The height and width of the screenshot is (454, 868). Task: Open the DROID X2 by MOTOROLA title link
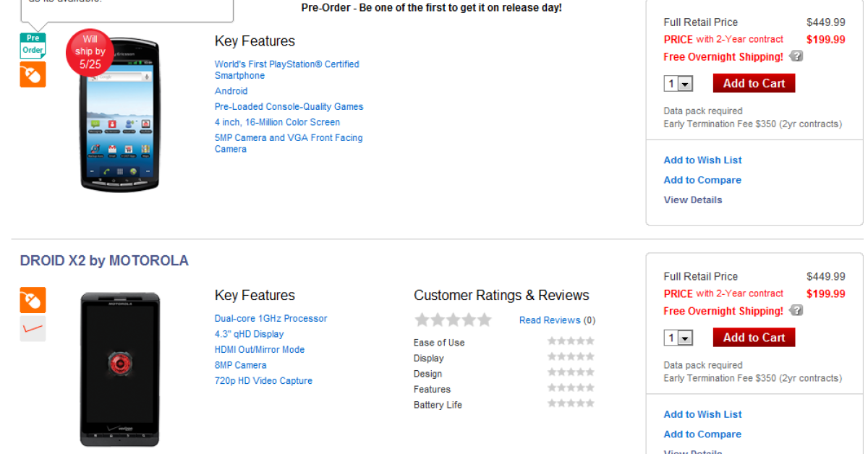pyautogui.click(x=104, y=261)
